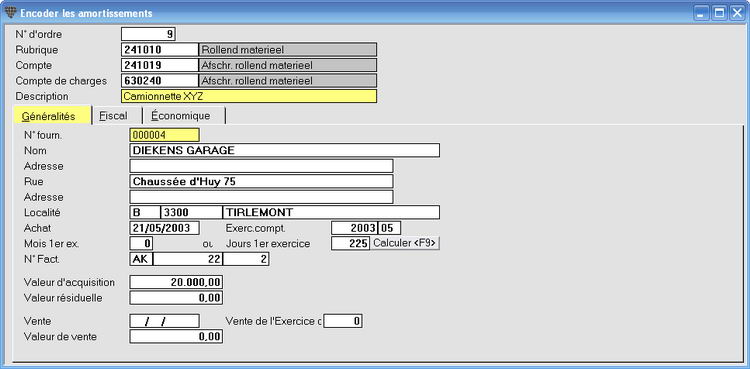Click the N° d'ordre field
The width and height of the screenshot is (750, 369).
[149, 34]
